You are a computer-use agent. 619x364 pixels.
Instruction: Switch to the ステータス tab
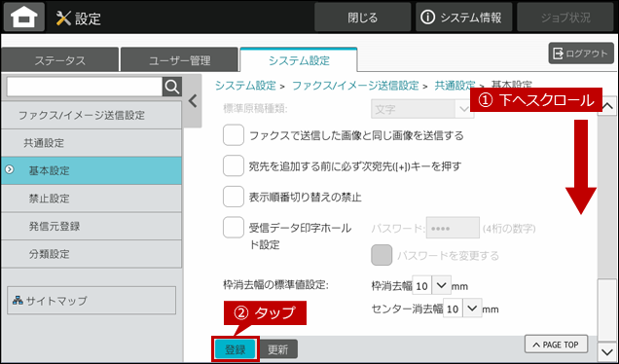coord(59,60)
